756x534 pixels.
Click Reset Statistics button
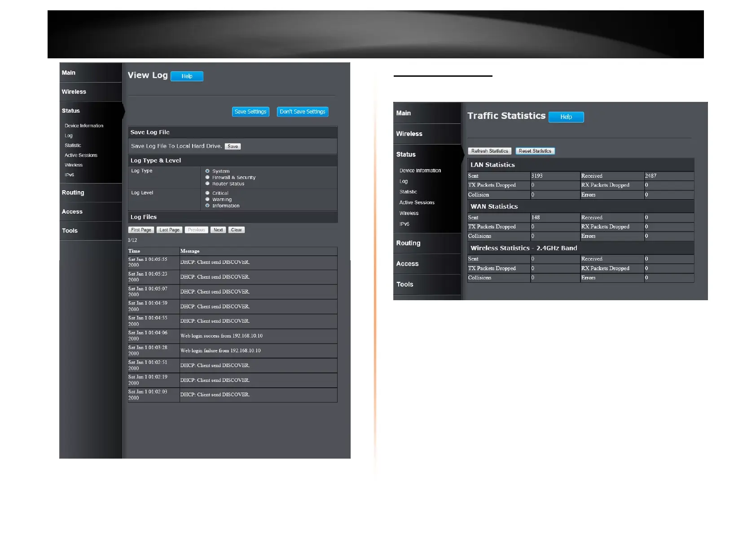[535, 151]
